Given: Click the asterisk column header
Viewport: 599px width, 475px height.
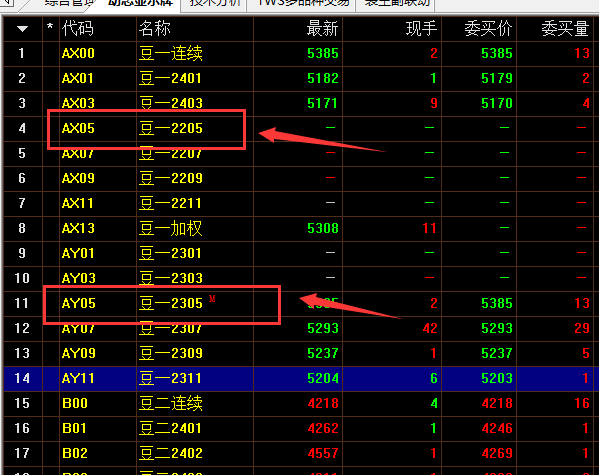Looking at the screenshot, I should [50, 27].
